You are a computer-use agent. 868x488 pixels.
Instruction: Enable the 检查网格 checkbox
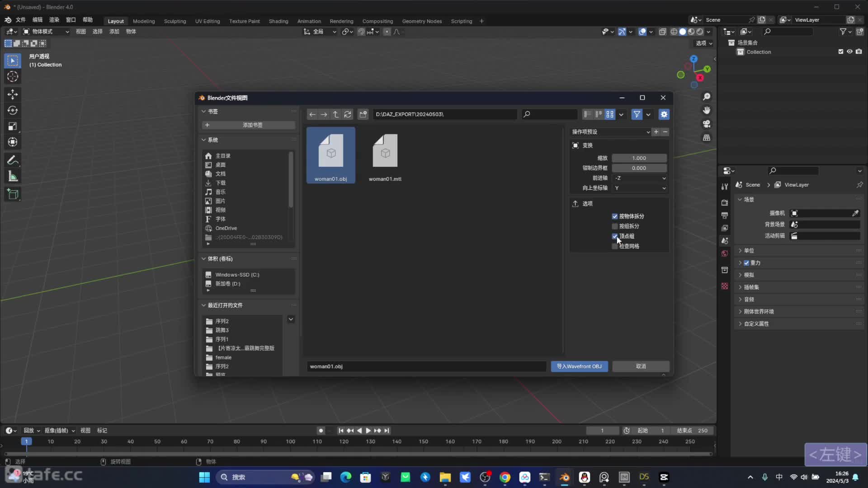point(615,246)
